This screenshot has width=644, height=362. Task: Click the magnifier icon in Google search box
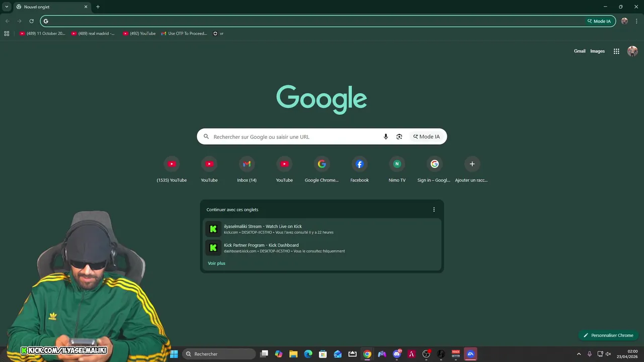click(x=206, y=137)
